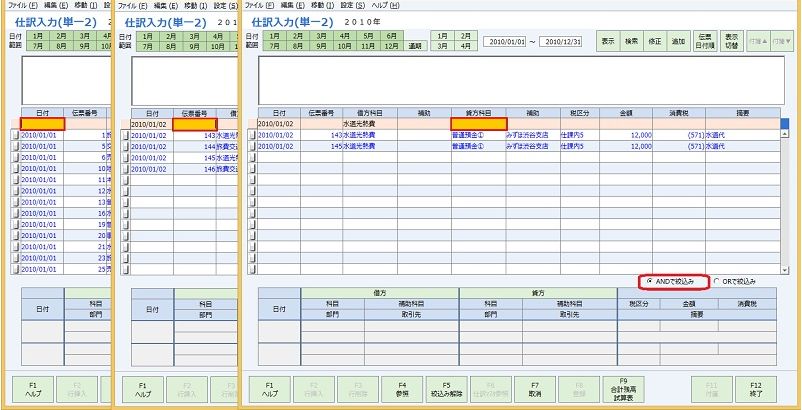Click row icon for voucher 143 in right window

[252, 135]
